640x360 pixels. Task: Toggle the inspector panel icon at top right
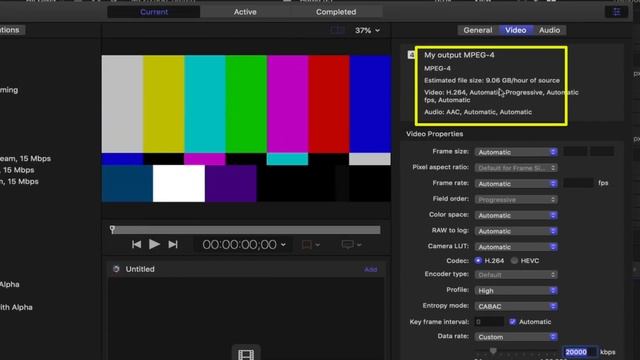(x=616, y=12)
